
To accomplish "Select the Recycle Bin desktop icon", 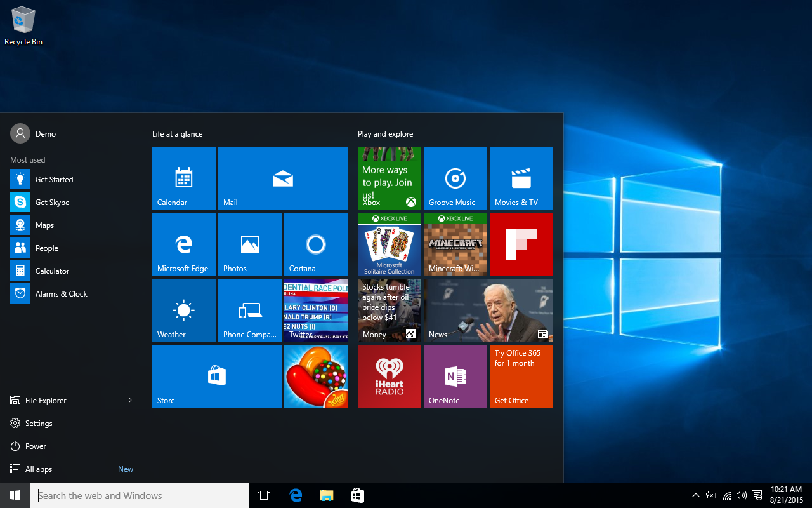I will 23,26.
